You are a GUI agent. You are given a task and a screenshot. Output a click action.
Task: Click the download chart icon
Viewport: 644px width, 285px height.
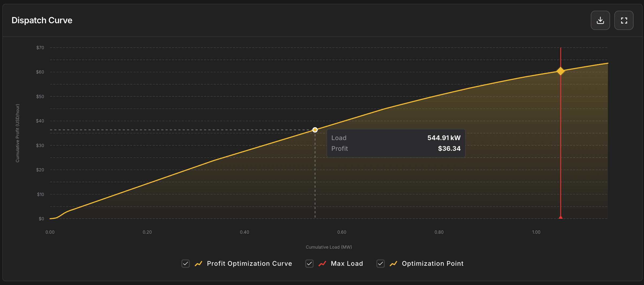[x=600, y=20]
